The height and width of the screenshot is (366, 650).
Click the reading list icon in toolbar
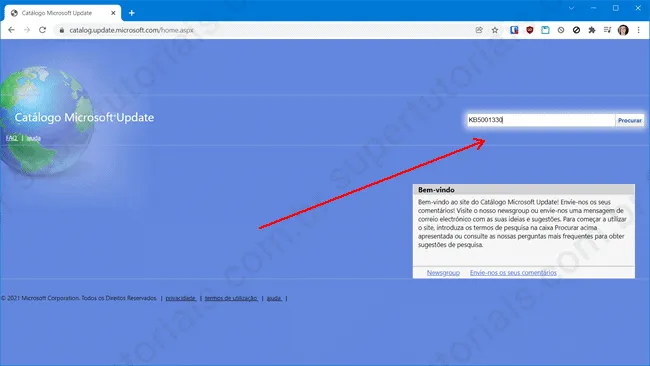(607, 30)
